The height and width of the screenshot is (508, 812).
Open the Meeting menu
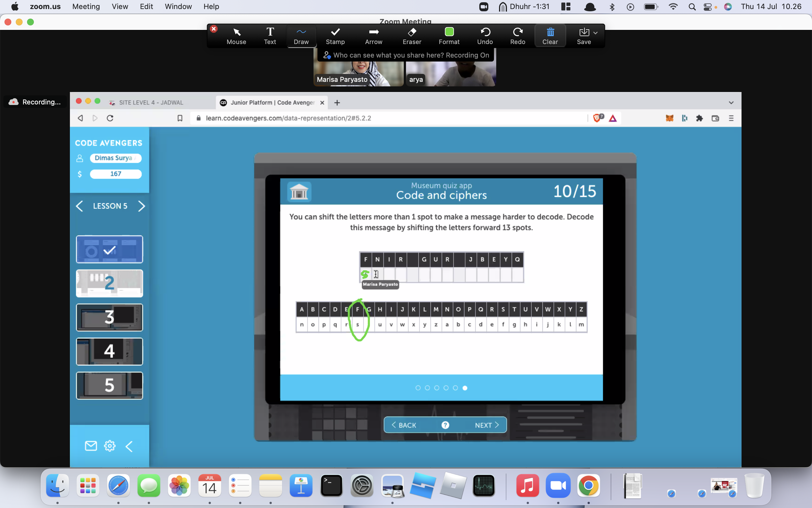[86, 6]
